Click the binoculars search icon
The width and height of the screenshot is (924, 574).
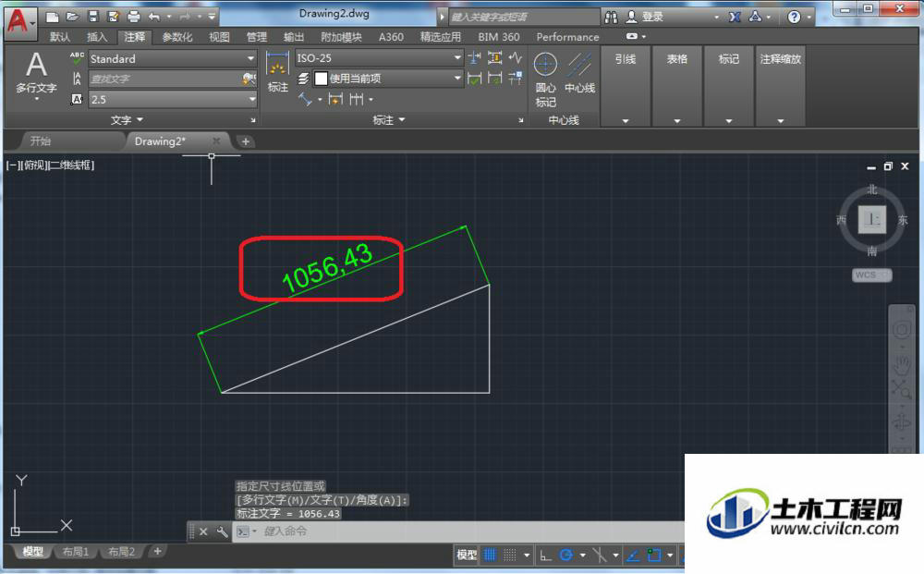611,17
